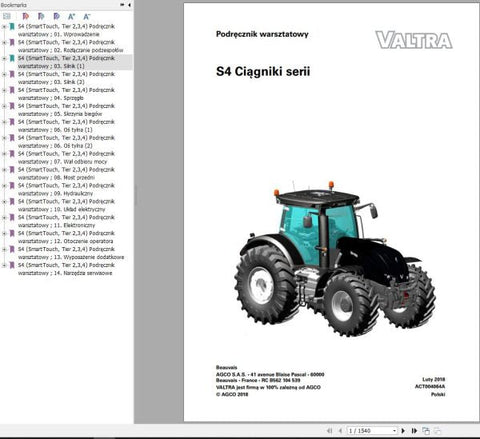Go to first page using the navigation arrow

tap(329, 431)
